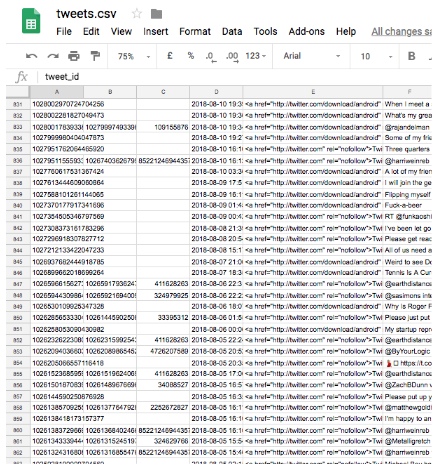Open the 75% zoom dropdown
The image size is (437, 469).
[134, 56]
